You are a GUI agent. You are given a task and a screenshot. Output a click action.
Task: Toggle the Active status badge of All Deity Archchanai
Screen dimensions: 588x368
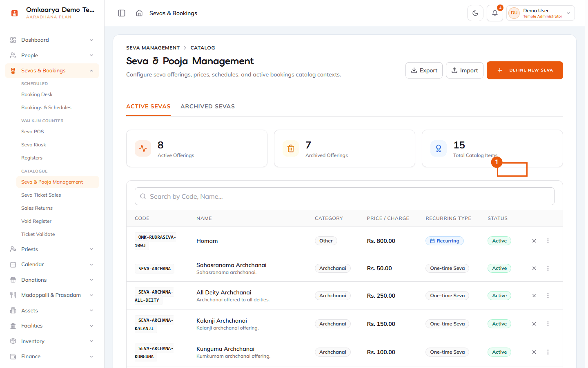tap(499, 296)
